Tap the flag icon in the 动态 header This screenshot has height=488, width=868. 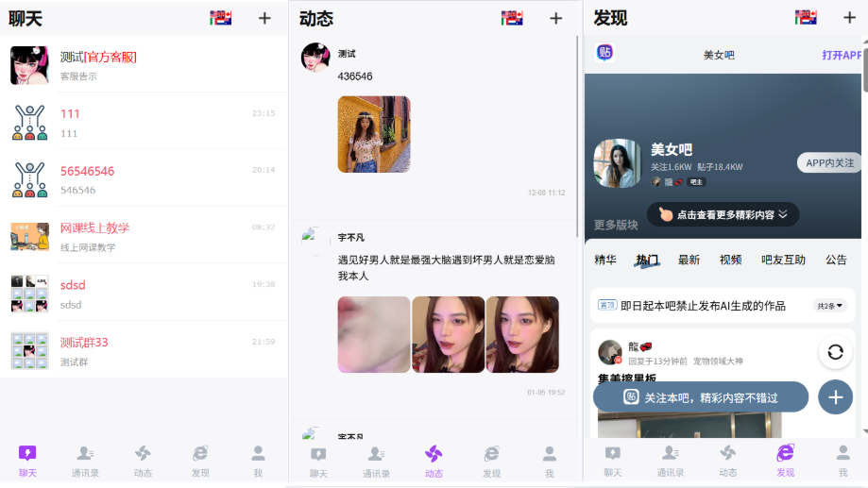click(512, 18)
